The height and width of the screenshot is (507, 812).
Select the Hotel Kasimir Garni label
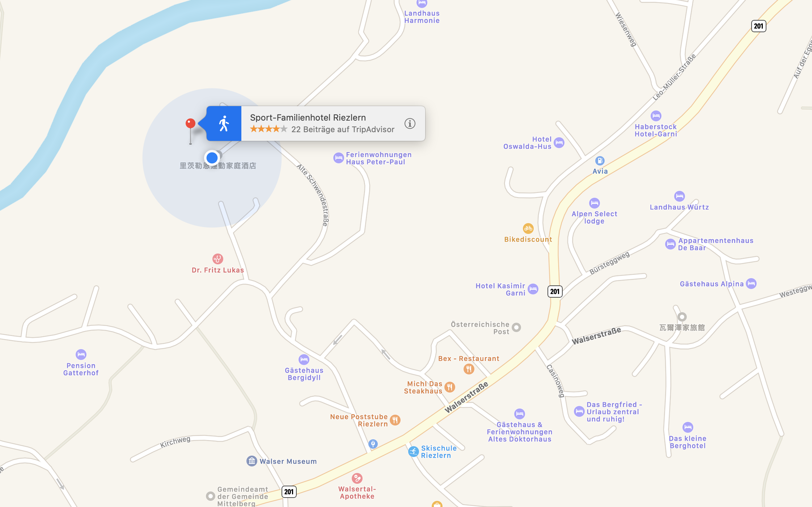coord(500,289)
